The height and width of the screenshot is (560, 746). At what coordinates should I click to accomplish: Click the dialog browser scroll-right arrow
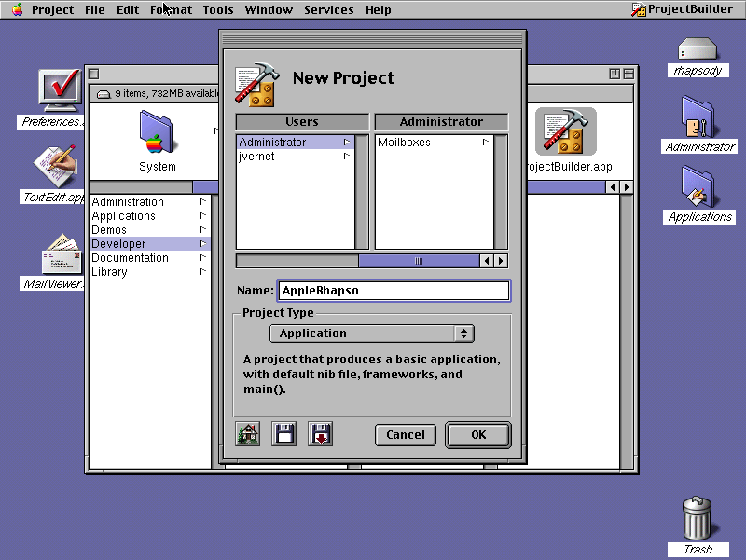501,261
